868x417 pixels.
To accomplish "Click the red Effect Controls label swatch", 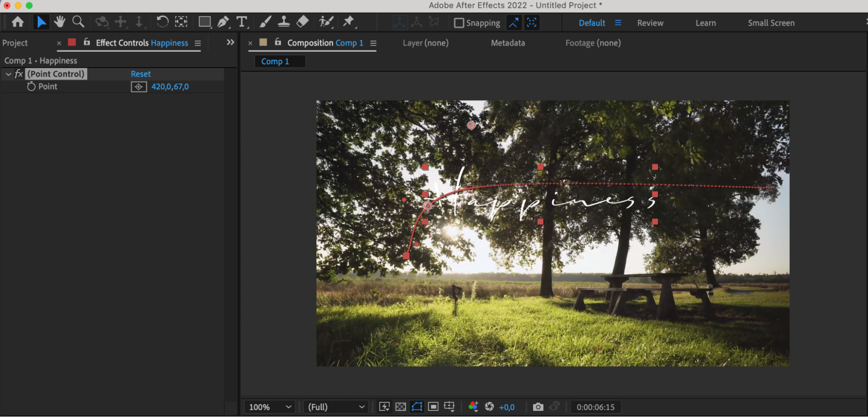I will click(72, 43).
